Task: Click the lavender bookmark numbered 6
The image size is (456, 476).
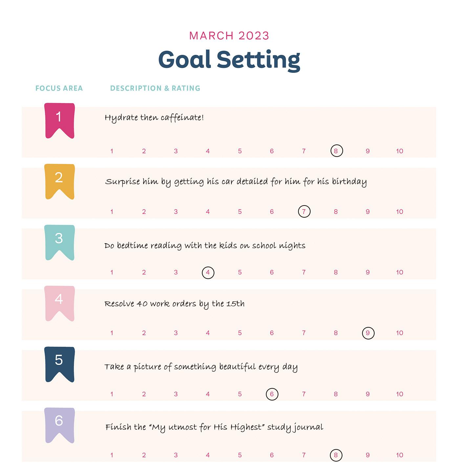Action: (x=59, y=424)
